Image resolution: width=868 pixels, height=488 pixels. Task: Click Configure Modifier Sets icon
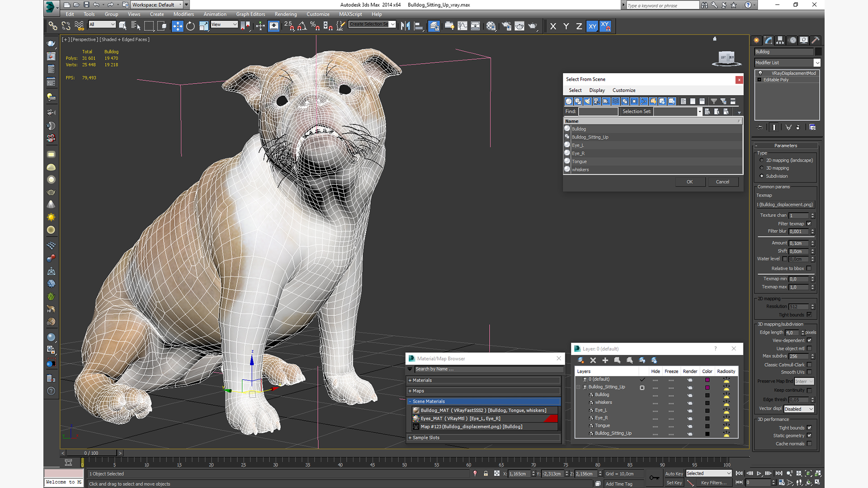(812, 127)
